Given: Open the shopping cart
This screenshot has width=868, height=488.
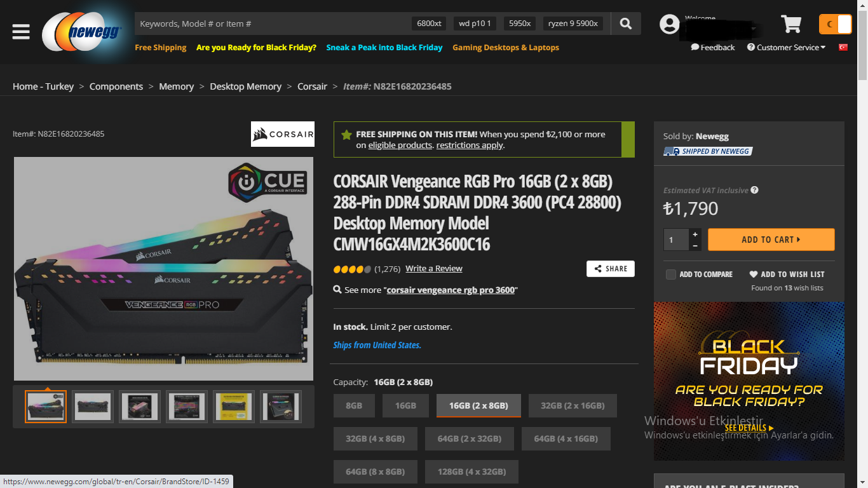Looking at the screenshot, I should tap(791, 24).
